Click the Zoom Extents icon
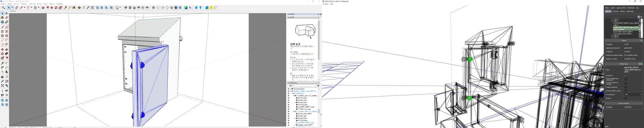 click(92, 7)
